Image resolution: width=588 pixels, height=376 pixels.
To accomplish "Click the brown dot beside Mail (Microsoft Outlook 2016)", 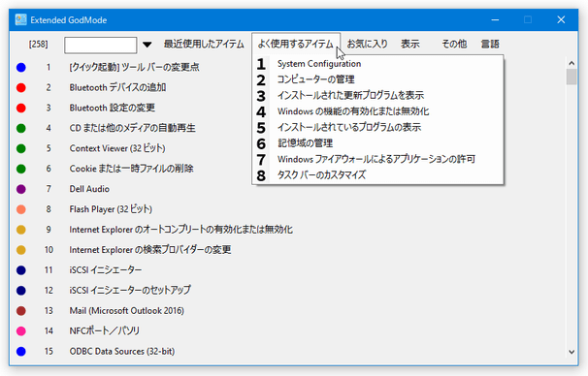I will coord(21,310).
